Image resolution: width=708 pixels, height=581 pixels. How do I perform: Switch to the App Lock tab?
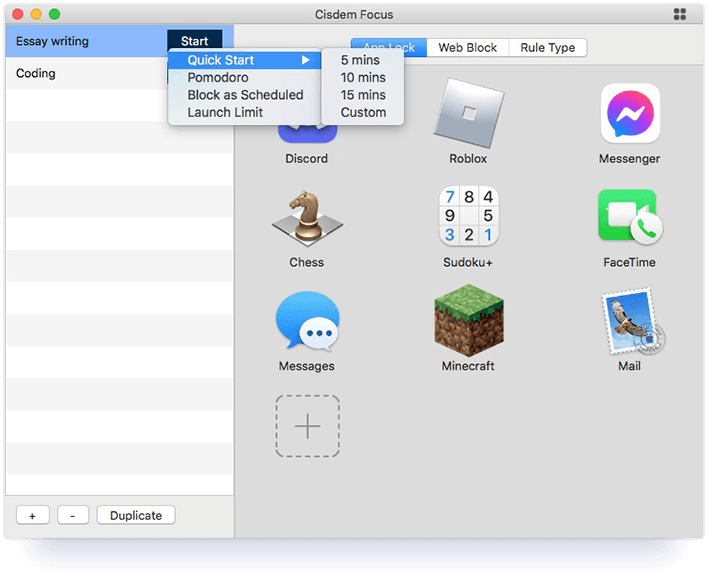(389, 47)
